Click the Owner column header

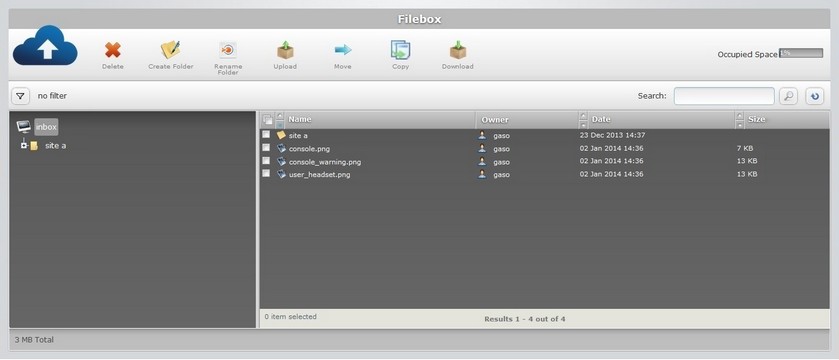coord(495,120)
